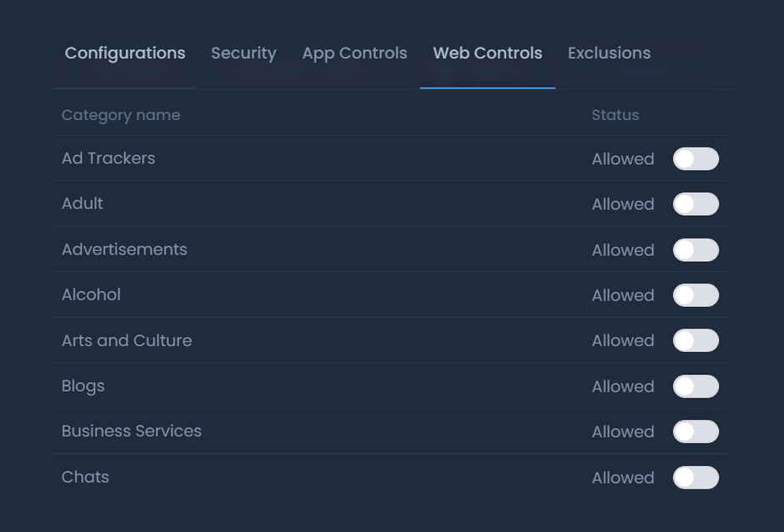Viewport: 784px width, 532px height.
Task: Switch the Alcohol category off Allowed
Action: point(696,294)
